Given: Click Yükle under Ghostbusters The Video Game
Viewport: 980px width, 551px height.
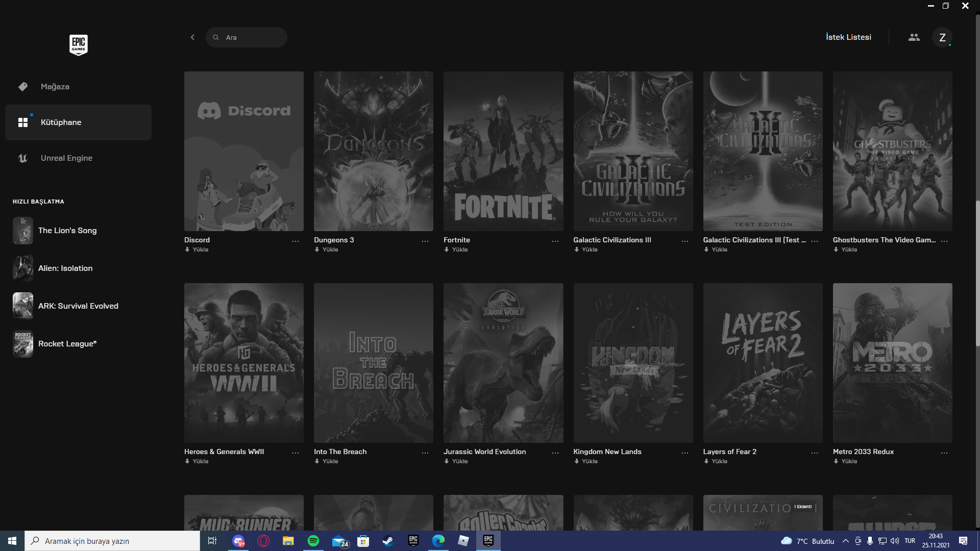Looking at the screenshot, I should pyautogui.click(x=845, y=249).
